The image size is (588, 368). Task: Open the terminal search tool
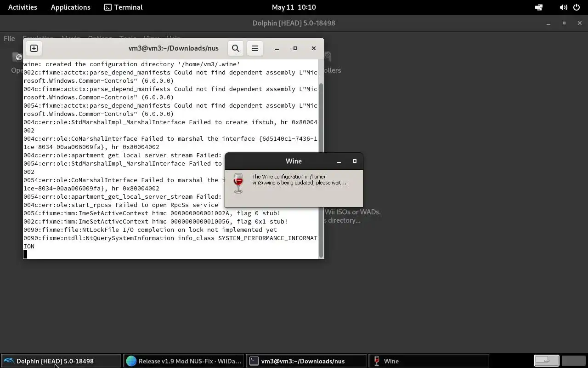(236, 48)
